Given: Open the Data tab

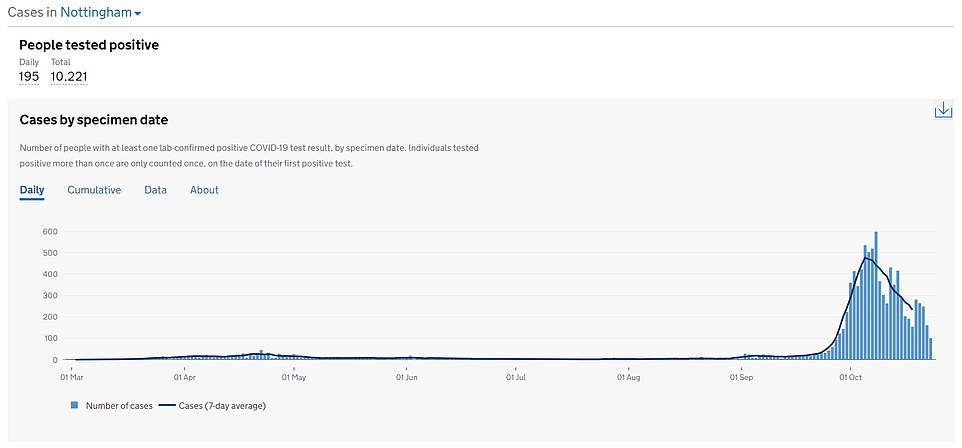Looking at the screenshot, I should [x=155, y=190].
